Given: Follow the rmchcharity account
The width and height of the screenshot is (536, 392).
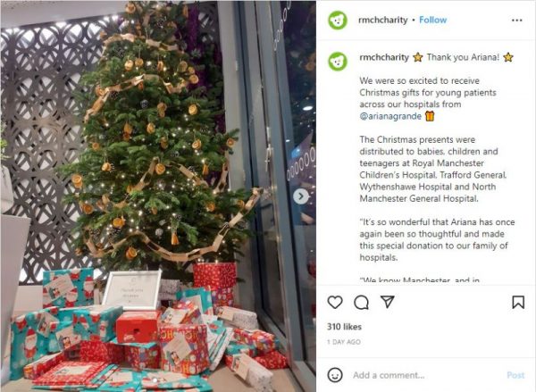Looking at the screenshot, I should (x=432, y=20).
